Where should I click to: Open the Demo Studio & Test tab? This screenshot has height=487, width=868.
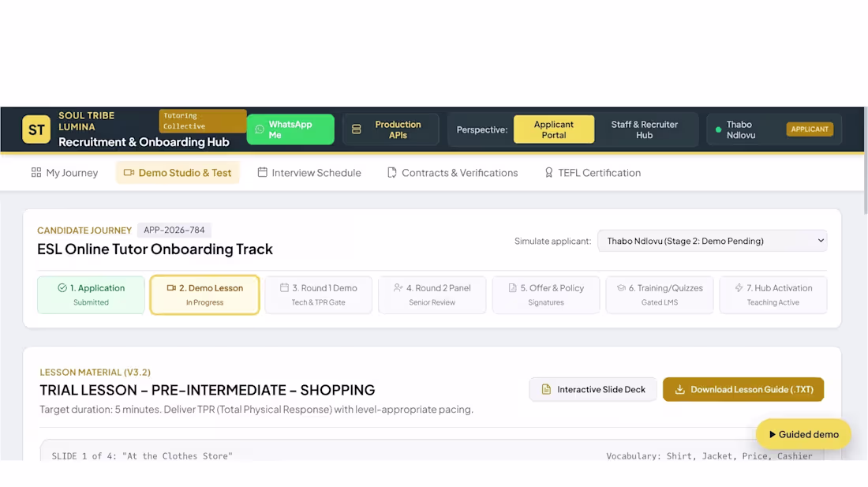point(177,173)
